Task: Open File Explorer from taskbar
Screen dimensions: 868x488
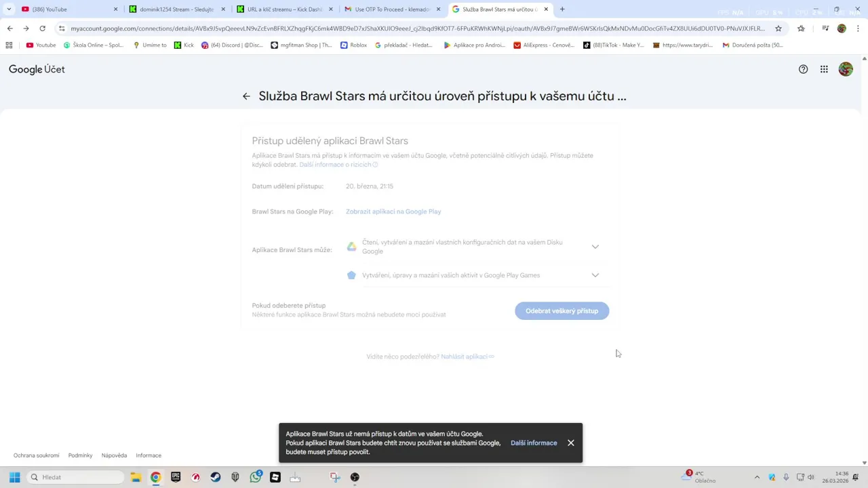Action: pyautogui.click(x=136, y=477)
